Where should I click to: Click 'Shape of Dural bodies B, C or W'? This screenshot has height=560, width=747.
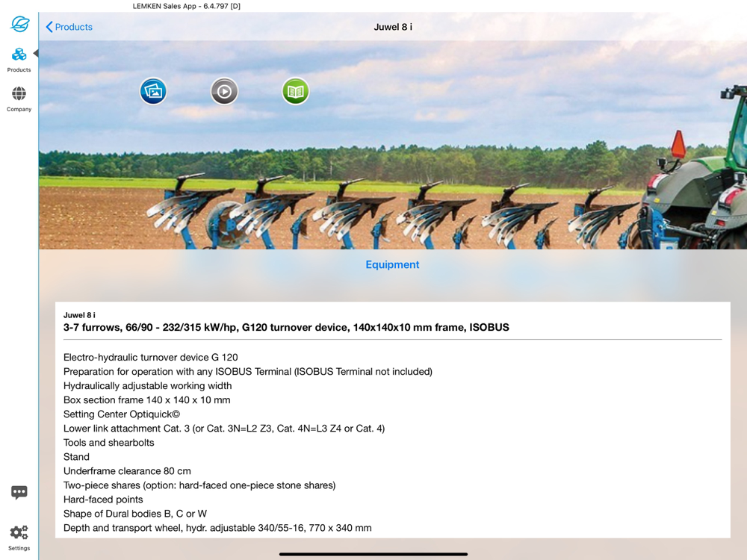point(134,514)
